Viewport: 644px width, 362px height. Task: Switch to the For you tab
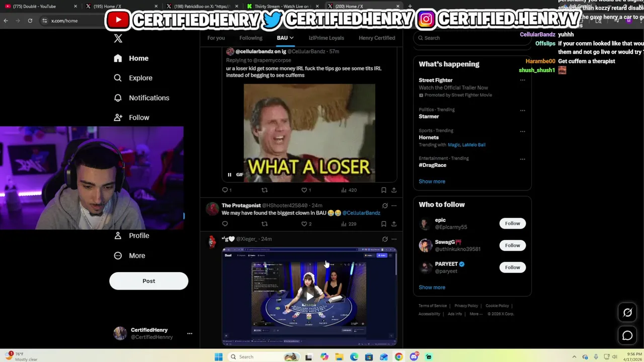coord(216,38)
